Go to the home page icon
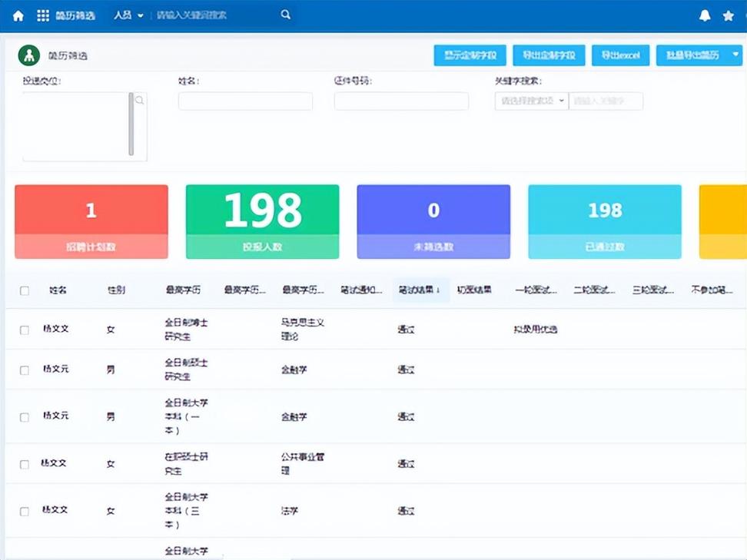The height and width of the screenshot is (560, 747). (x=18, y=15)
